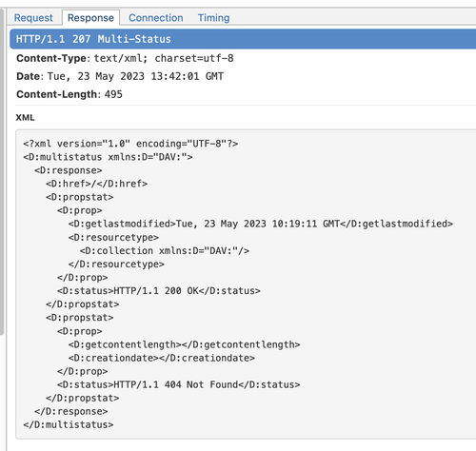Screen dimensions: 476x451
Task: Click the D:collection element line
Action: 165,251
